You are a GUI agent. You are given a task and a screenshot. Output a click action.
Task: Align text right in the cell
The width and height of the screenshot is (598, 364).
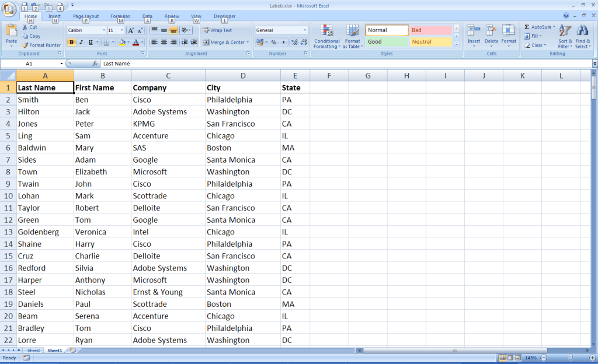click(173, 42)
